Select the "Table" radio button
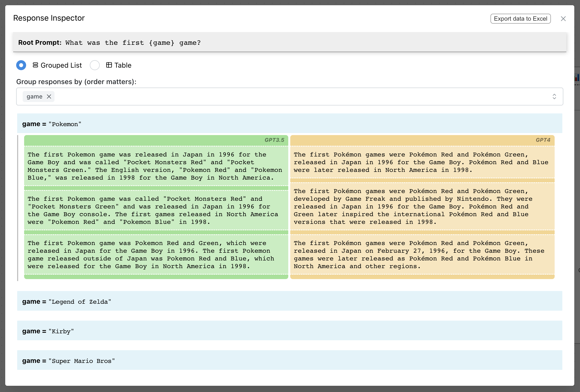 click(95, 65)
